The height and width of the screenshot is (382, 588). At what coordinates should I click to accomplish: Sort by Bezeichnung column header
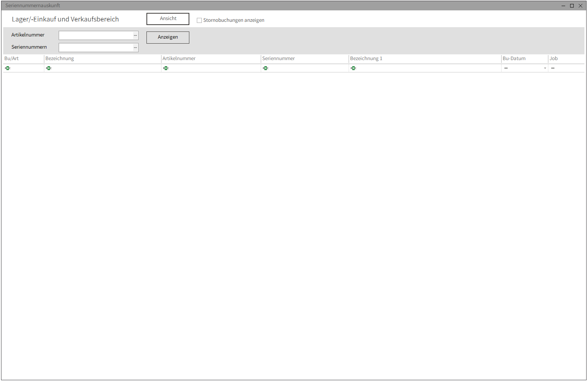tap(103, 59)
